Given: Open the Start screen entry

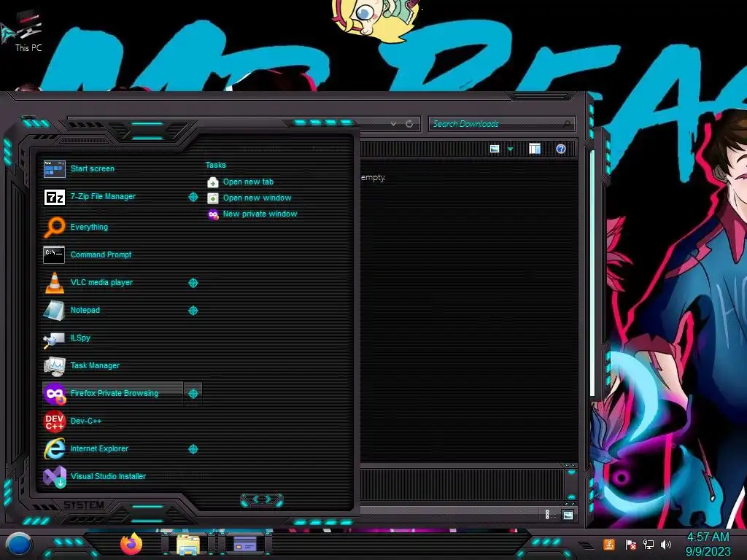Looking at the screenshot, I should 112,168.
